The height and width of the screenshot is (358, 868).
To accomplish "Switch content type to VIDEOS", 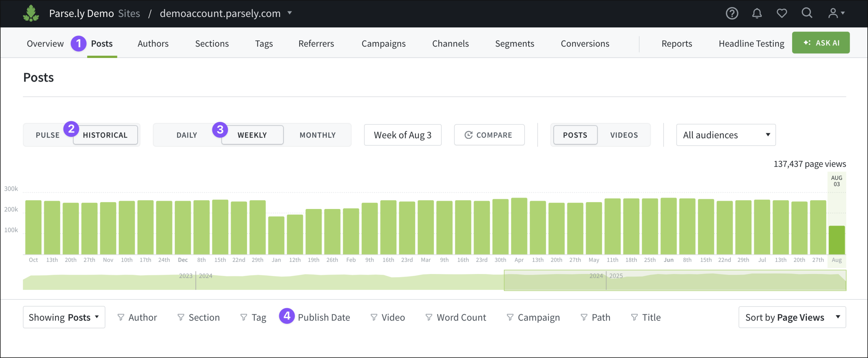I will click(x=624, y=134).
